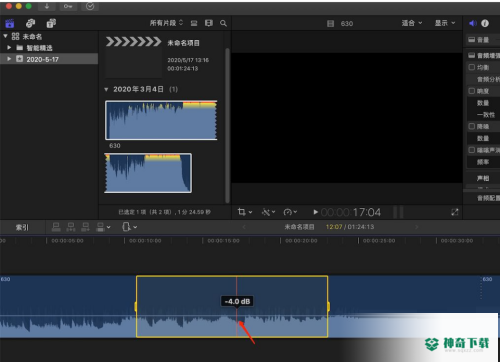This screenshot has height=362, width=500.
Task: Open the 显示 view options menu
Action: (445, 23)
